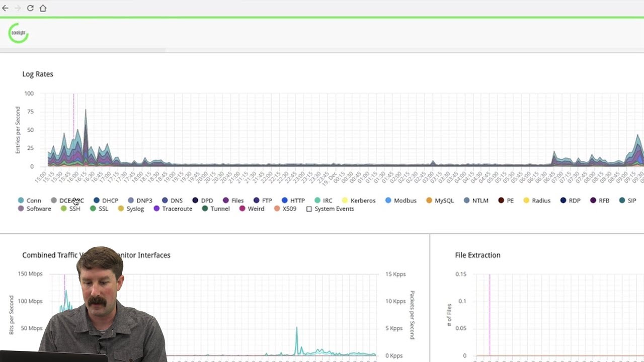Click the Log Rates chart title
This screenshot has height=362, width=644.
[38, 74]
